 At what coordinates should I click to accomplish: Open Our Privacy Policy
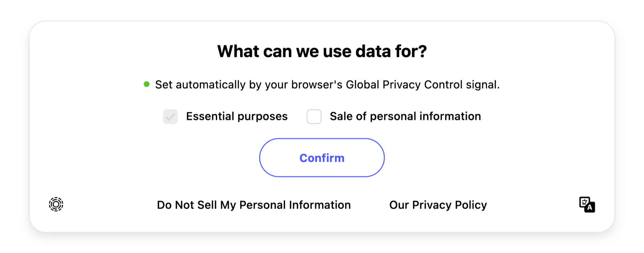(x=437, y=204)
